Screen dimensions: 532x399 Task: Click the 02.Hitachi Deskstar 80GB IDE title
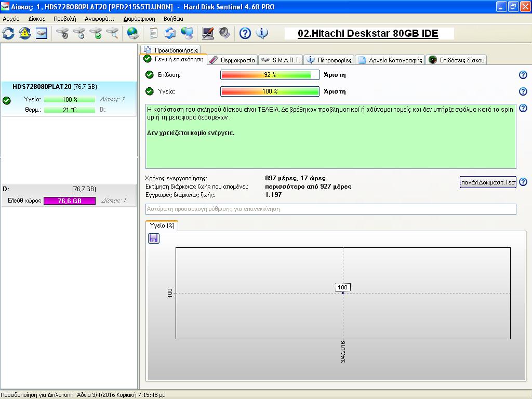[x=368, y=34]
